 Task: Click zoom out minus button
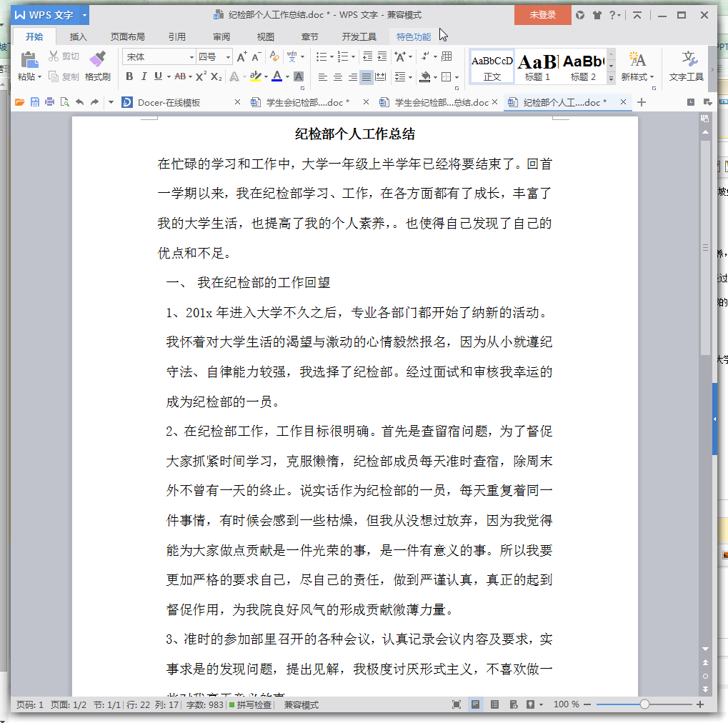point(587,704)
